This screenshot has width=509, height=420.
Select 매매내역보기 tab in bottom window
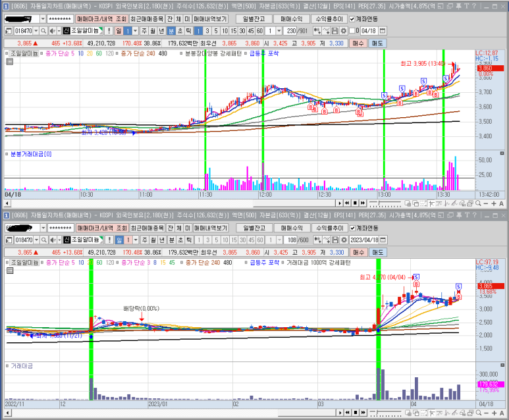(211, 228)
